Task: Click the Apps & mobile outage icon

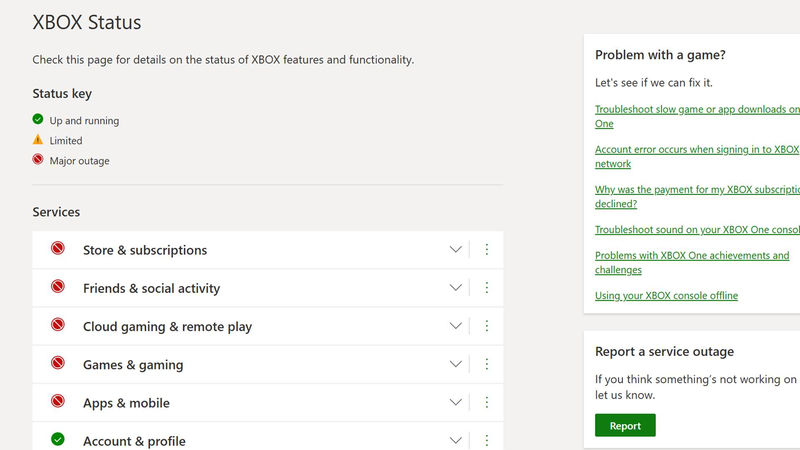Action: click(x=58, y=402)
